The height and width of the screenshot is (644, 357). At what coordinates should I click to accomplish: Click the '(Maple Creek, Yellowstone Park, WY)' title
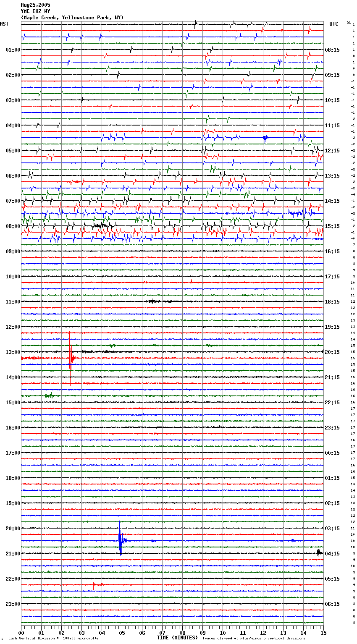click(72, 18)
